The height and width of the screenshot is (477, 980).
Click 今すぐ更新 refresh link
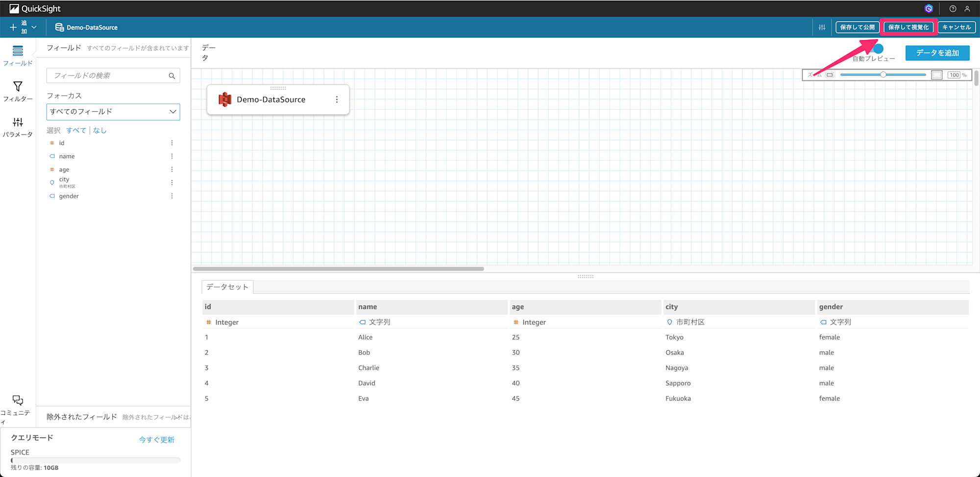point(156,440)
